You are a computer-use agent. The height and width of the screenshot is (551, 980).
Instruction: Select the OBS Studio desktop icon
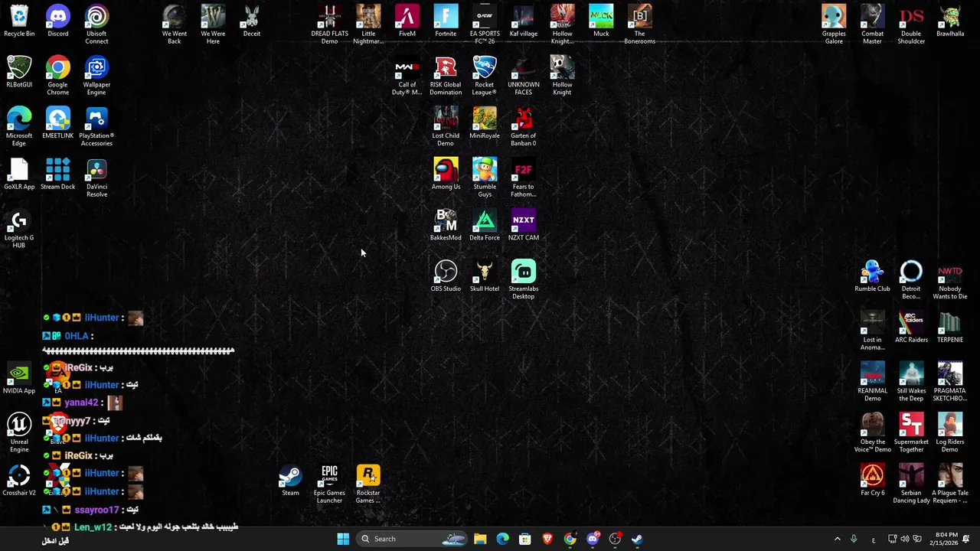click(446, 276)
